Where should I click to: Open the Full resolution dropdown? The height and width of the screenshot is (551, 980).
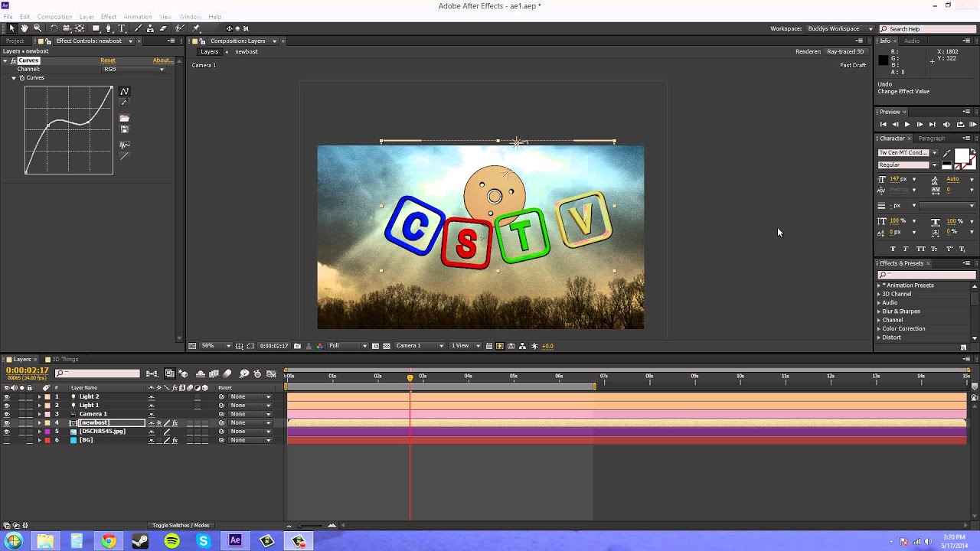pyautogui.click(x=348, y=346)
